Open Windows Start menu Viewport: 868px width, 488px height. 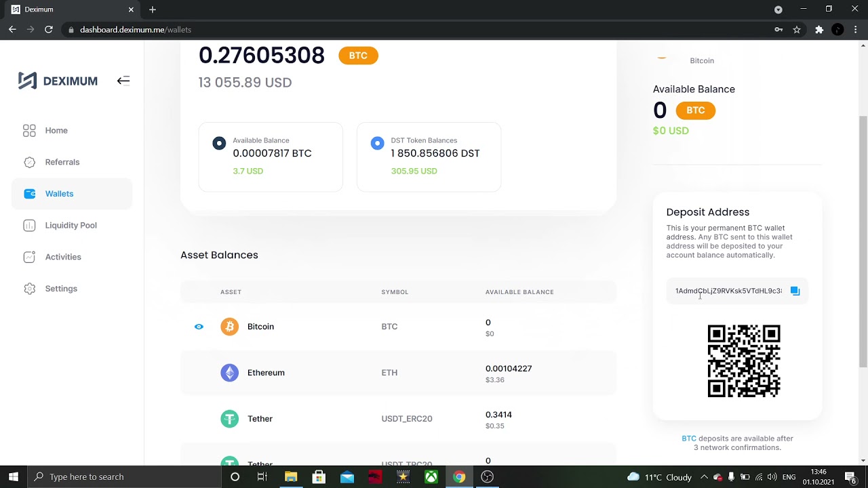[13, 476]
